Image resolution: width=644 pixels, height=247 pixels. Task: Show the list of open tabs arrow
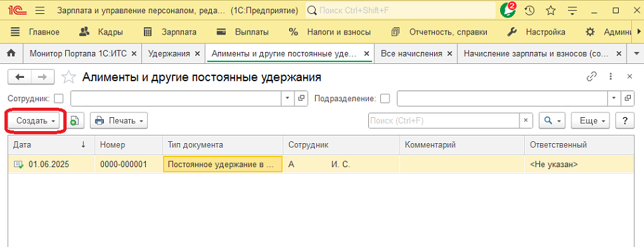(637, 53)
